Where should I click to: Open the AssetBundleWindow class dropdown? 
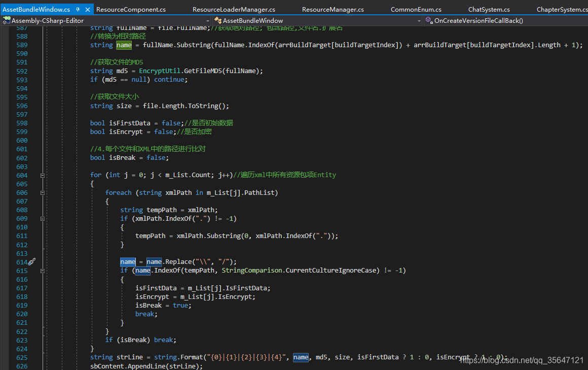coord(419,21)
